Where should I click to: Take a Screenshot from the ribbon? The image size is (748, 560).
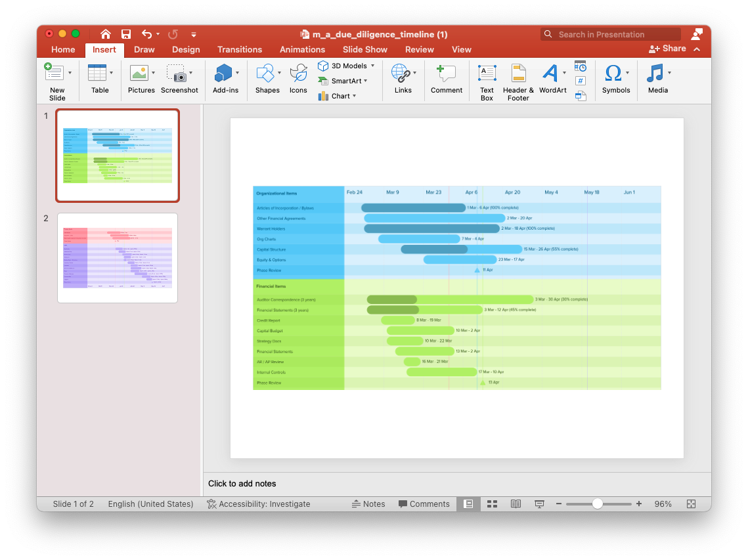click(179, 79)
